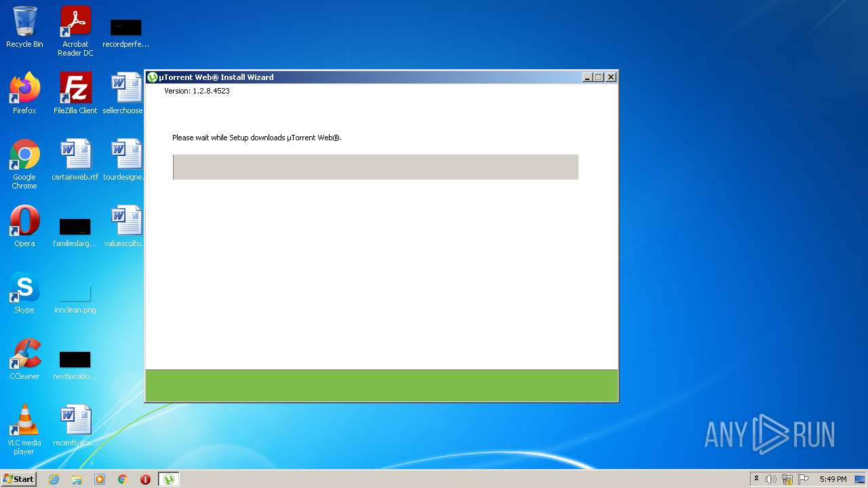This screenshot has width=868, height=488.
Task: Click the download progress bar
Action: (376, 167)
